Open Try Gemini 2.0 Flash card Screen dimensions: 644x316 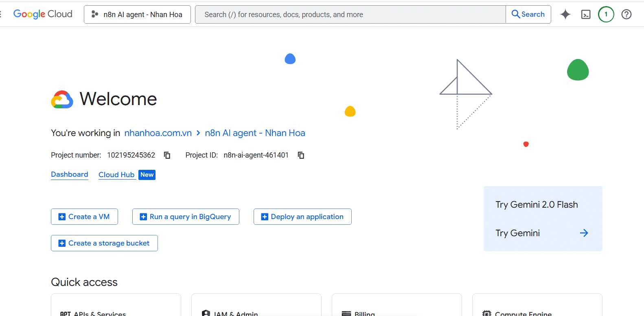pyautogui.click(x=543, y=219)
